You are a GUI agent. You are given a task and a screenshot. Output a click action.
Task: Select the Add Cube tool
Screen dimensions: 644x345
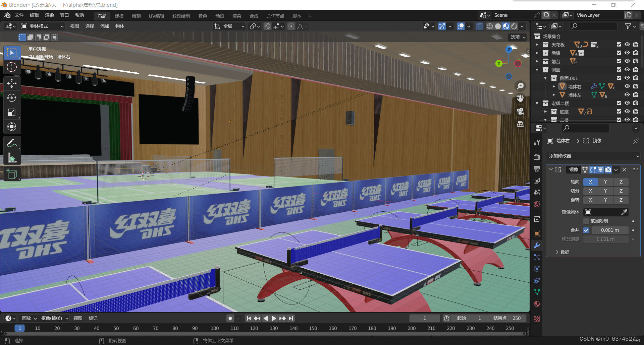pyautogui.click(x=12, y=174)
